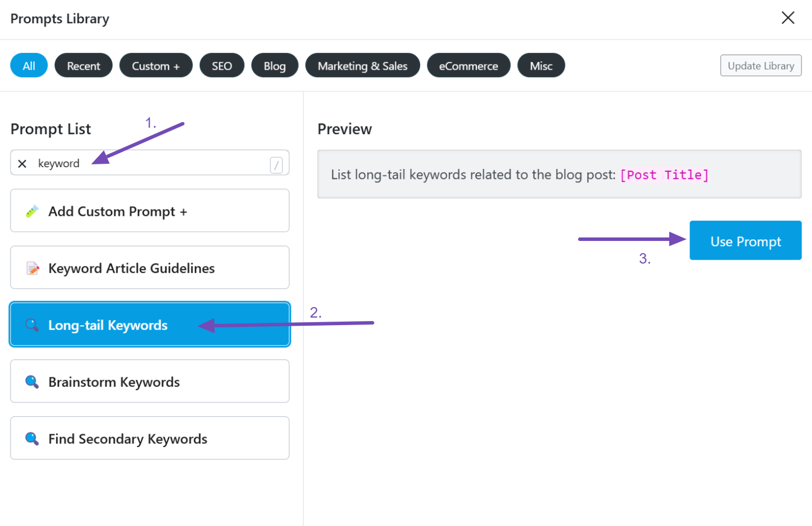Click the magnifier icon on Long-tail Keywords

(32, 325)
